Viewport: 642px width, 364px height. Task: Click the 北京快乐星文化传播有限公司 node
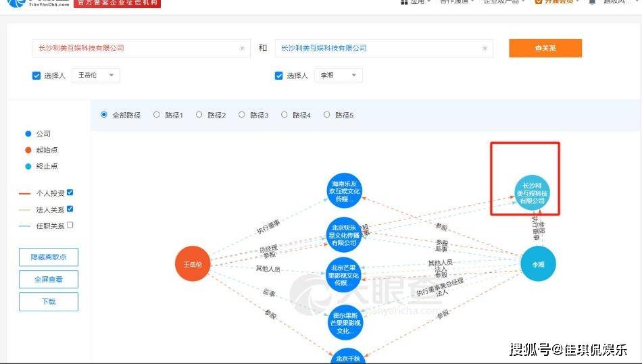point(345,235)
